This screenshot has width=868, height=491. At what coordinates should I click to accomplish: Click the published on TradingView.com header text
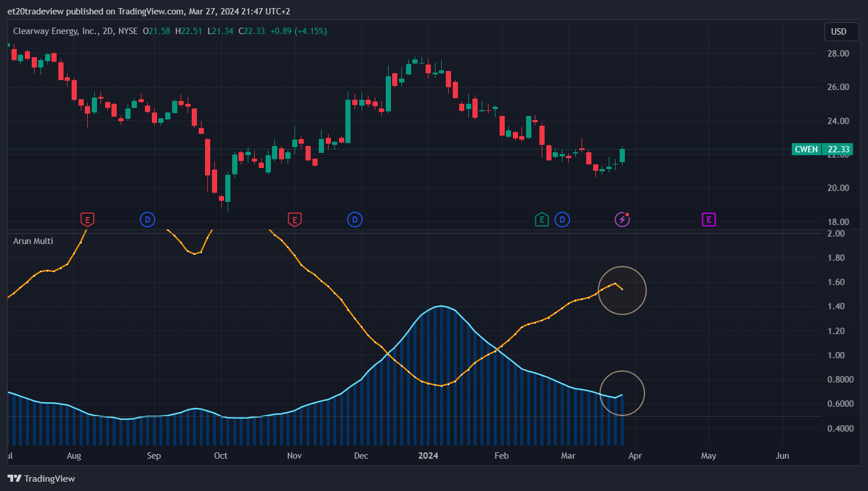tap(126, 11)
